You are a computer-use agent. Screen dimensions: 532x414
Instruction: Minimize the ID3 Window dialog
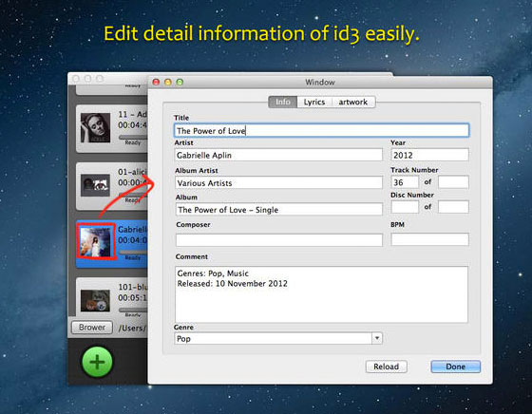168,82
